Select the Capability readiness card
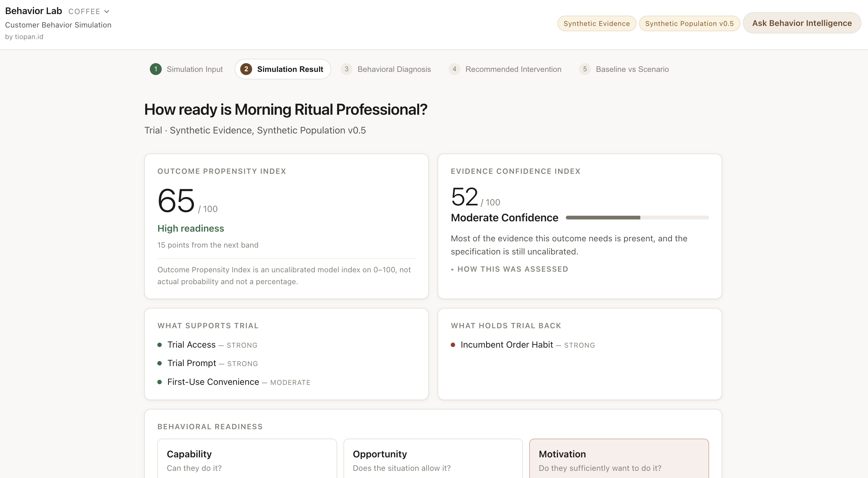This screenshot has width=868, height=478. tap(247, 458)
